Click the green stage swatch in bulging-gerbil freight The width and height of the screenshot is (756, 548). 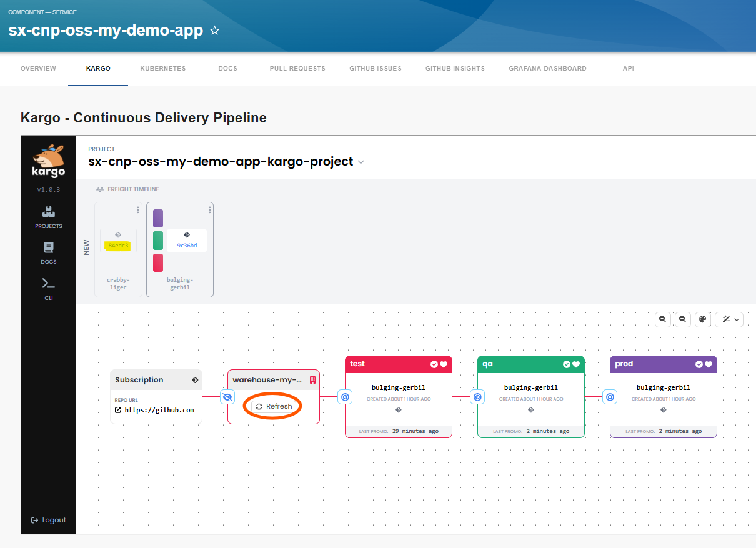click(158, 241)
